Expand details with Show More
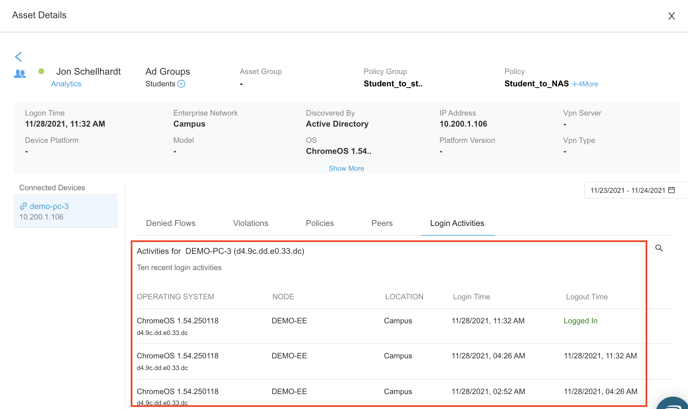The height and width of the screenshot is (409, 688). (x=346, y=169)
